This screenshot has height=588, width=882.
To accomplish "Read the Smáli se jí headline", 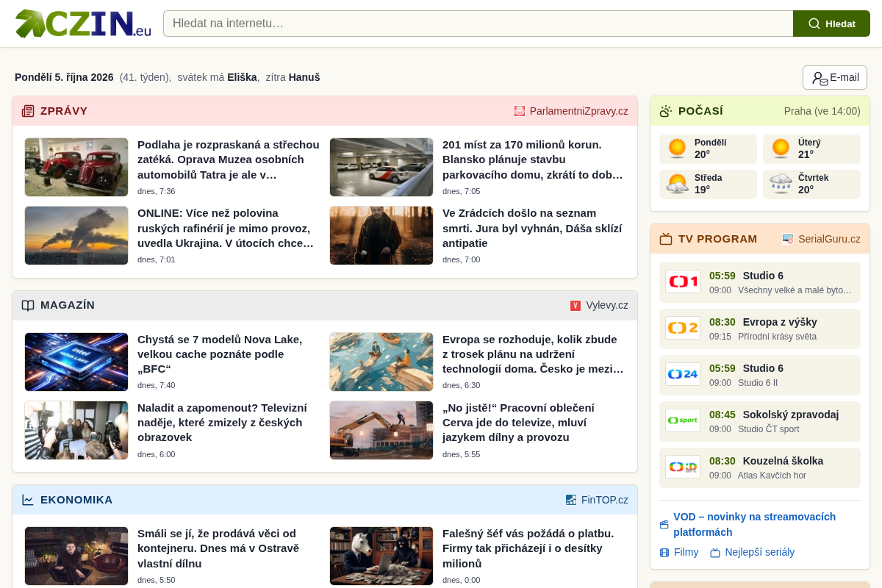I will (x=218, y=548).
